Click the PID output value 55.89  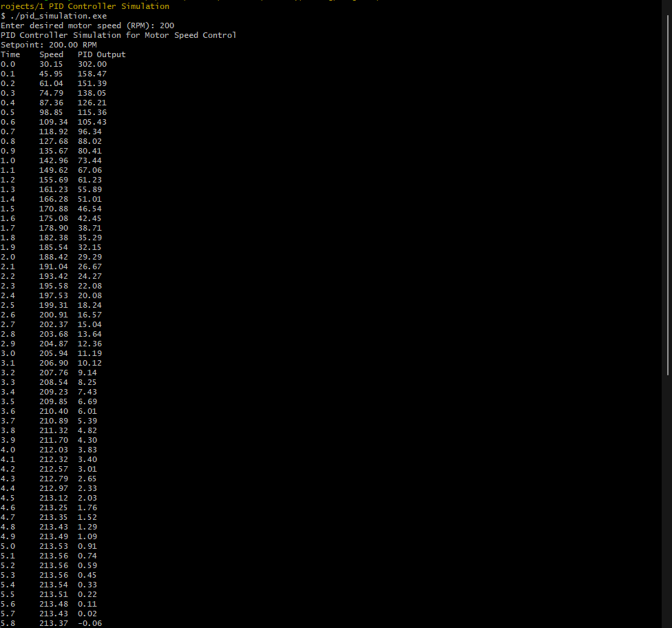click(x=90, y=189)
